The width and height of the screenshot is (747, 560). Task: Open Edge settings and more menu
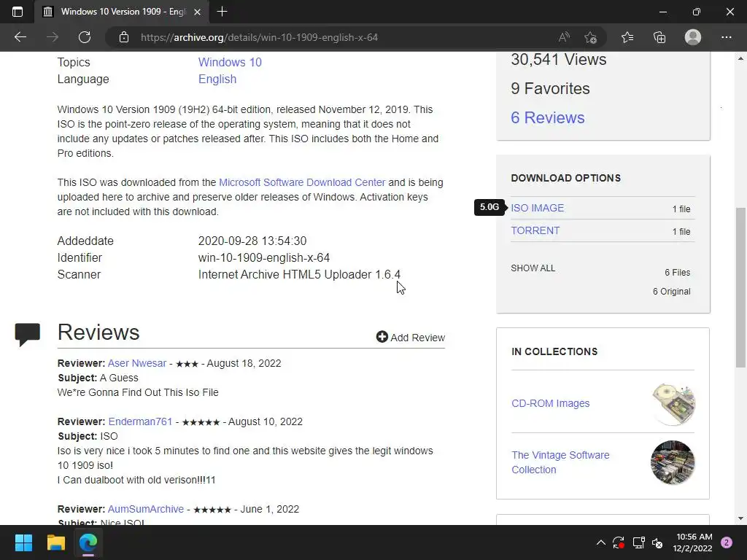pyautogui.click(x=726, y=37)
